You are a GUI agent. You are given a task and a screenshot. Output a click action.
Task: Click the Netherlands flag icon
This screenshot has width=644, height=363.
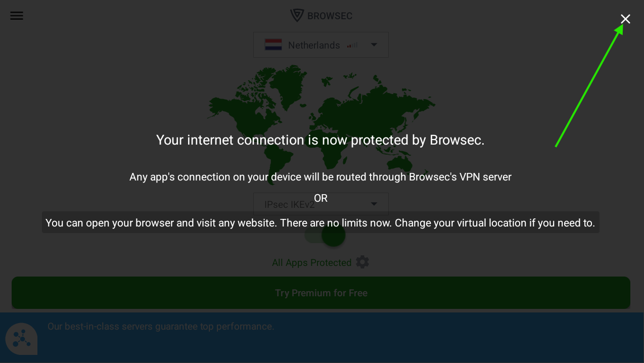click(273, 45)
